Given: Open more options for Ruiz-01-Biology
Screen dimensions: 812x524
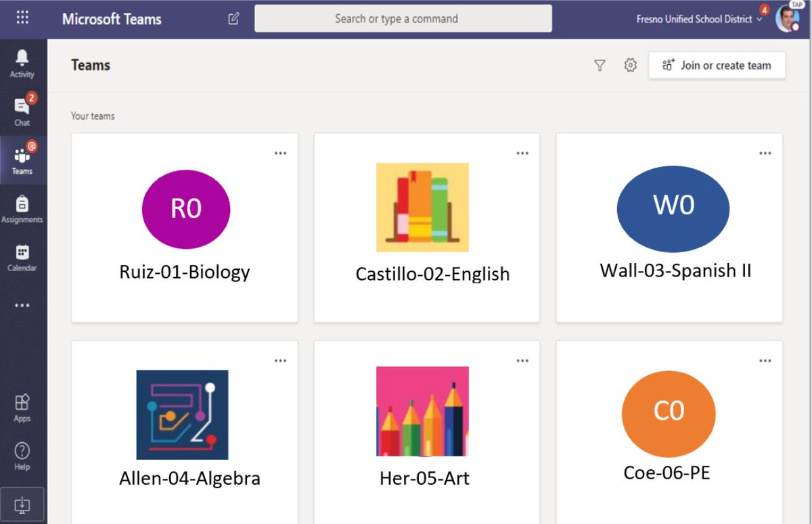Looking at the screenshot, I should coord(280,153).
